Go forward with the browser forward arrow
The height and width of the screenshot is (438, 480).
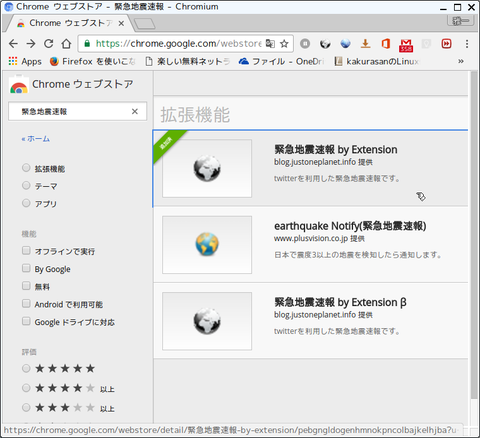31,44
